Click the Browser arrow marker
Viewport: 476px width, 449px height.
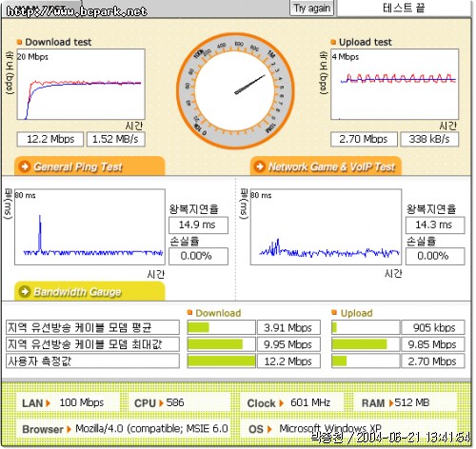click(x=69, y=429)
